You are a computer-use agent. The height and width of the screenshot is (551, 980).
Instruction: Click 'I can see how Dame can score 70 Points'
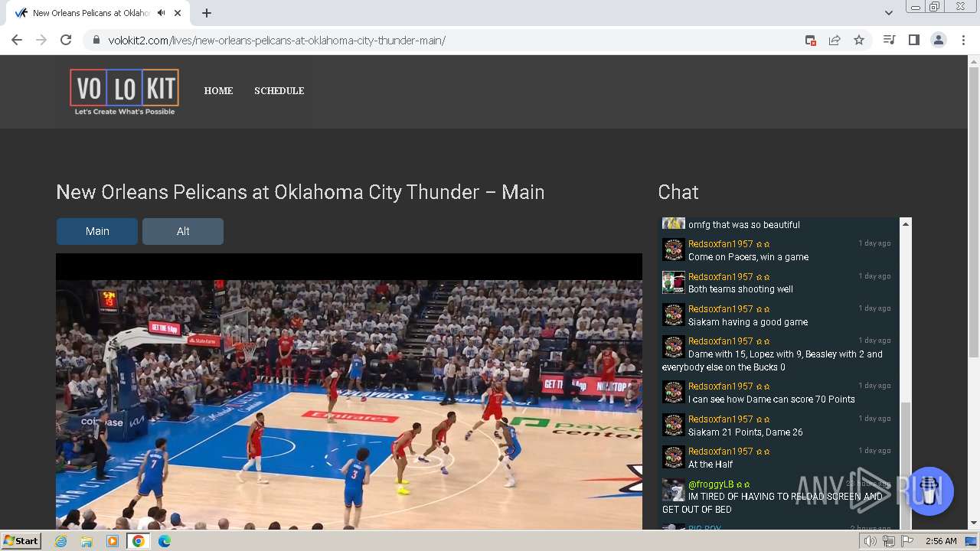coord(772,399)
